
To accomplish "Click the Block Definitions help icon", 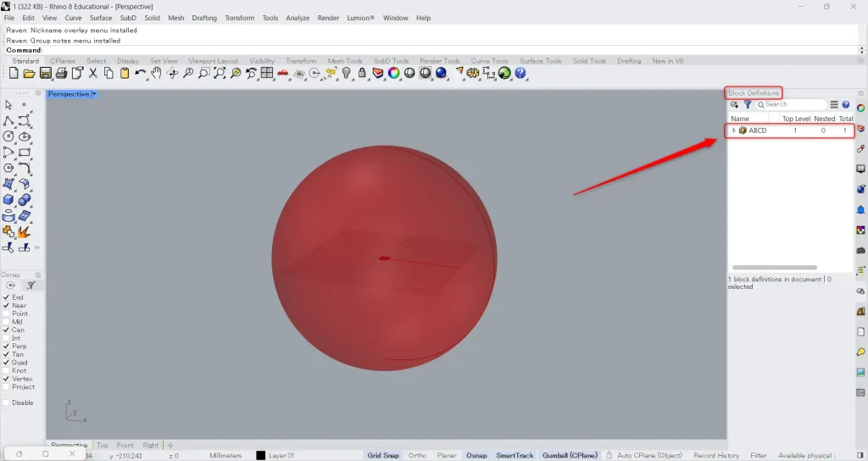I will [845, 105].
